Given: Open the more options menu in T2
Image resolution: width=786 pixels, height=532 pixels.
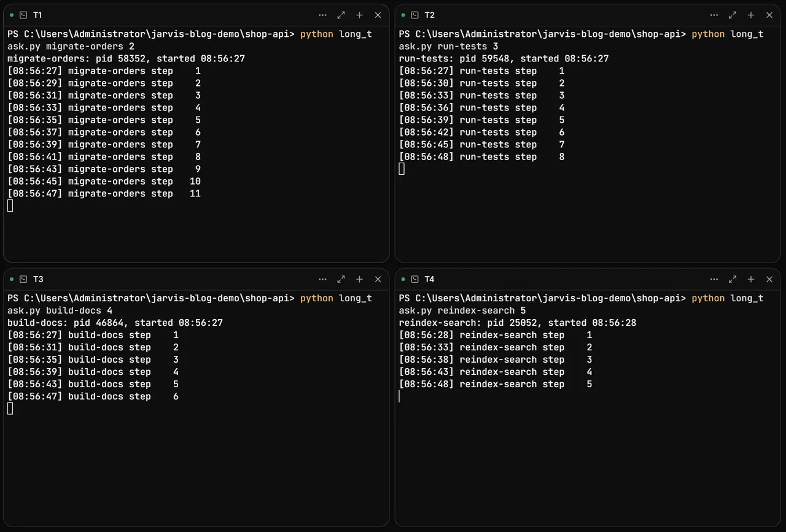Looking at the screenshot, I should (x=714, y=15).
